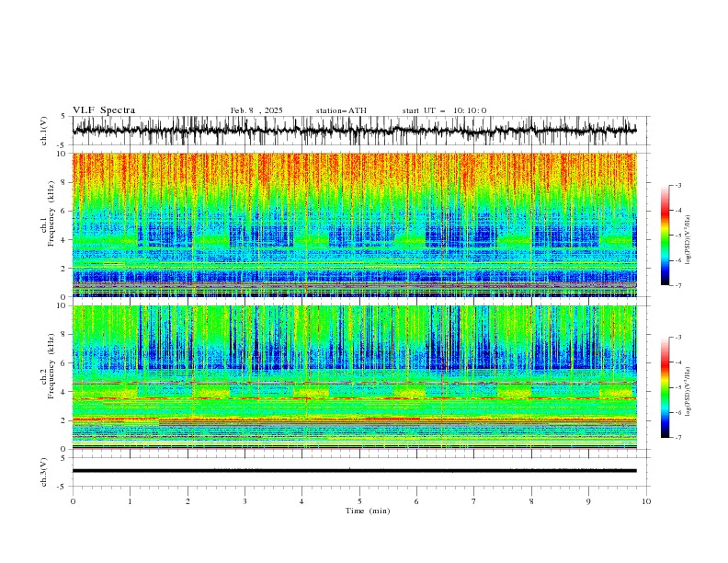Click the 'VLF Spectra' title text
The height and width of the screenshot is (563, 728).
tap(104, 110)
